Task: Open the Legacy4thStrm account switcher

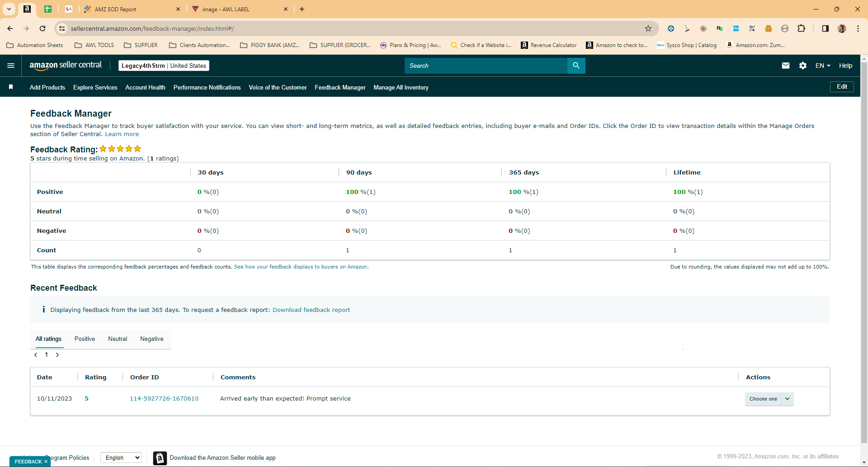Action: pos(164,66)
